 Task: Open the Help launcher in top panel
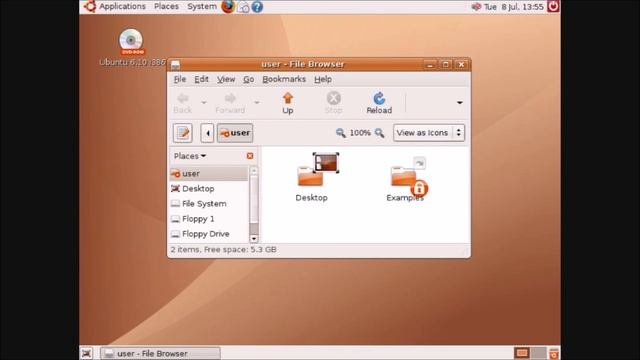[257, 7]
